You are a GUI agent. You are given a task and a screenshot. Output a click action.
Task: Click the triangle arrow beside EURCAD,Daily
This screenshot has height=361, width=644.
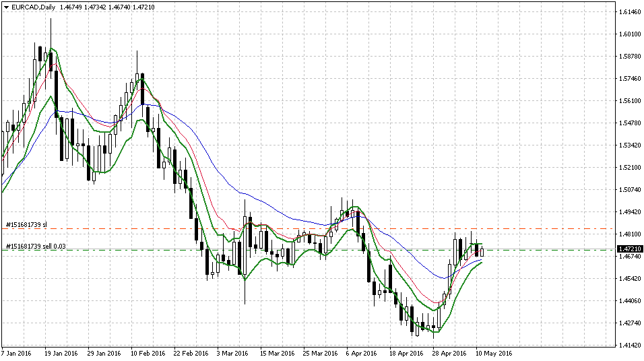(x=6, y=7)
